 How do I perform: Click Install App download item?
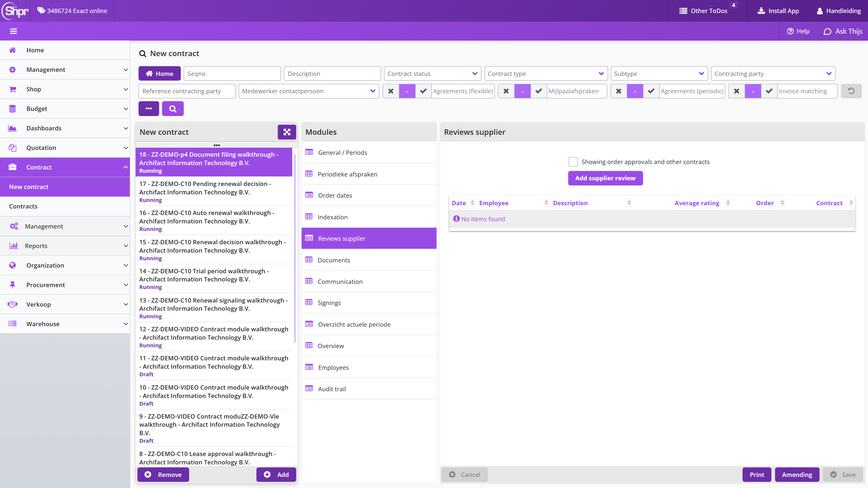click(778, 11)
